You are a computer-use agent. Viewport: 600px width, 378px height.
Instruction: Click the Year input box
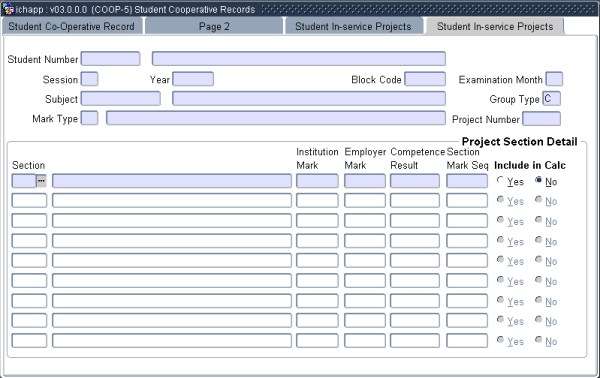[x=193, y=79]
